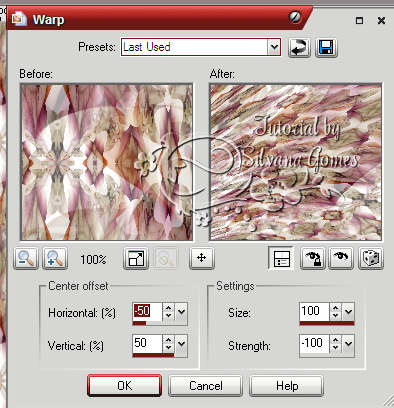394x408 pixels.
Task: Click the Cancel button
Action: pyautogui.click(x=206, y=386)
